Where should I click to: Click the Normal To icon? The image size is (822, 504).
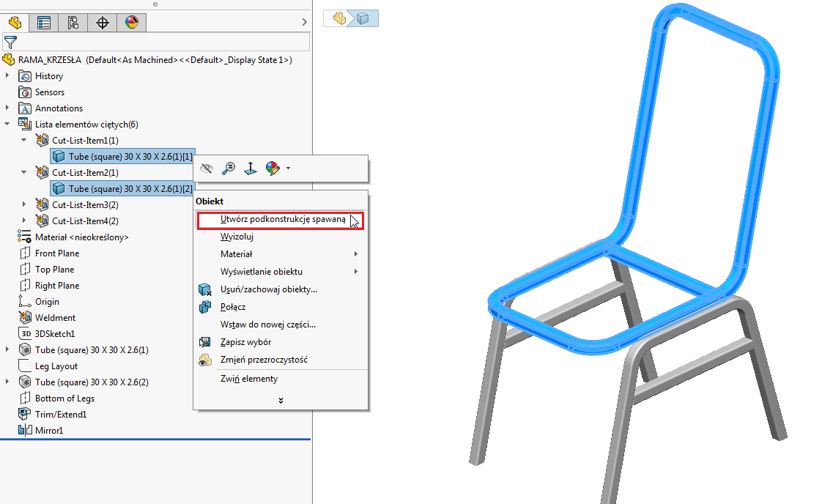click(251, 168)
